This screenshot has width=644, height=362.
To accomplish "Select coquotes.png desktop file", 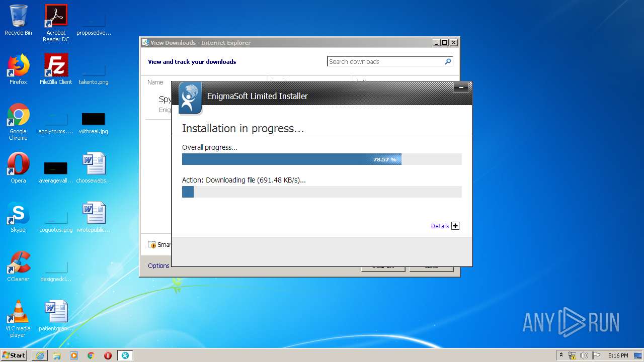I will pyautogui.click(x=56, y=222).
